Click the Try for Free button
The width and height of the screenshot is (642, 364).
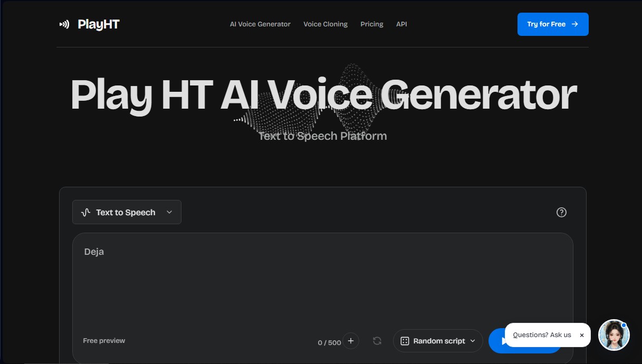553,24
